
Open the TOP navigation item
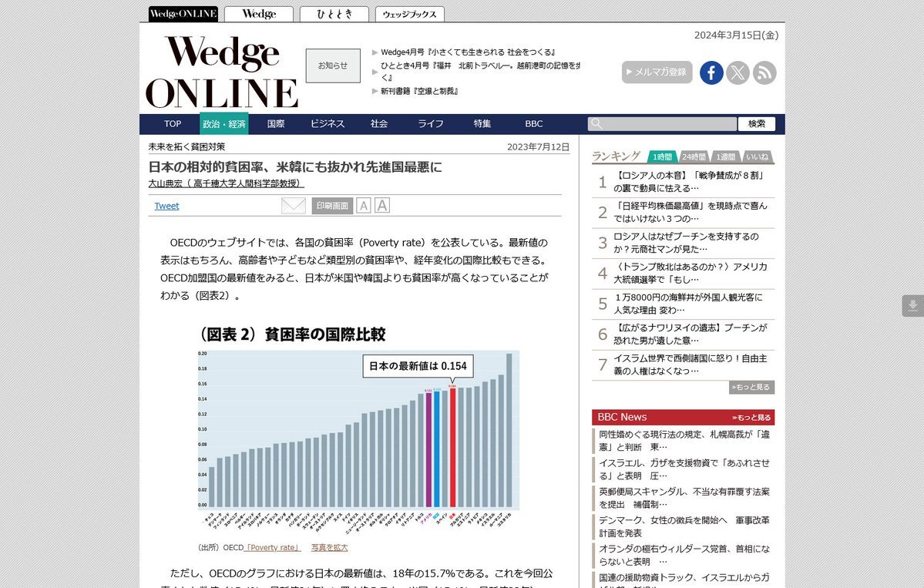pos(173,124)
